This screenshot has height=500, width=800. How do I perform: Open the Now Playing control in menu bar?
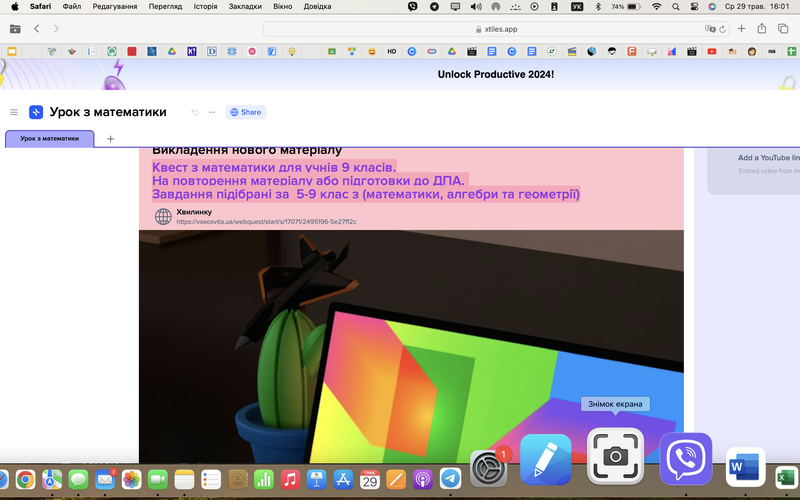click(x=534, y=7)
